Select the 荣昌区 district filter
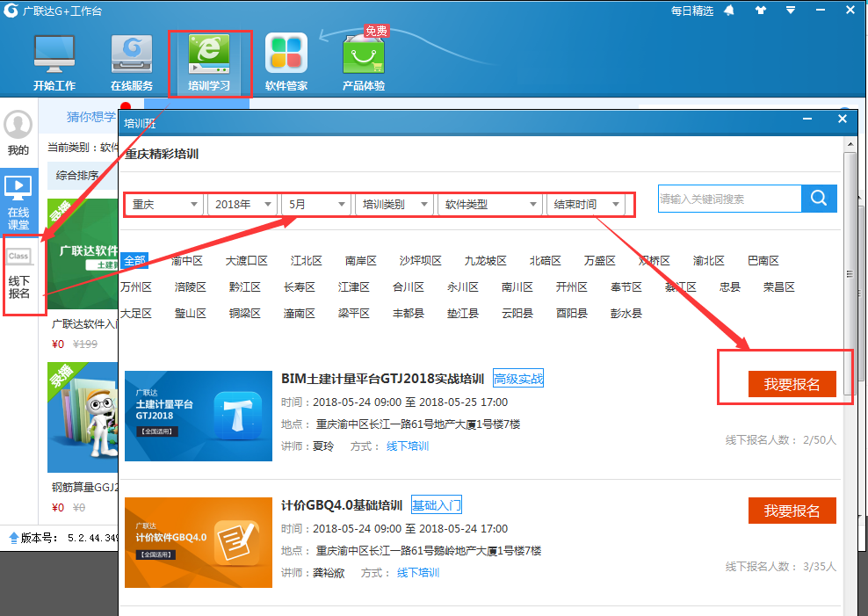 pos(779,287)
